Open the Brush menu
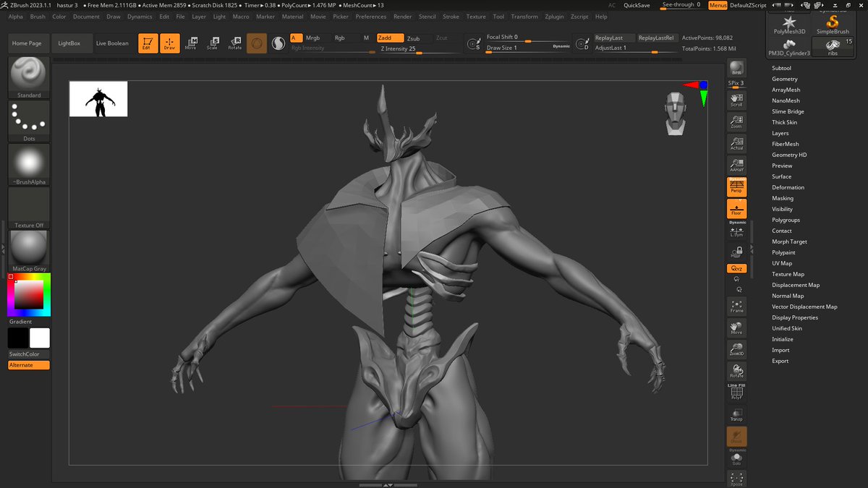Image resolution: width=868 pixels, height=488 pixels. tap(37, 17)
